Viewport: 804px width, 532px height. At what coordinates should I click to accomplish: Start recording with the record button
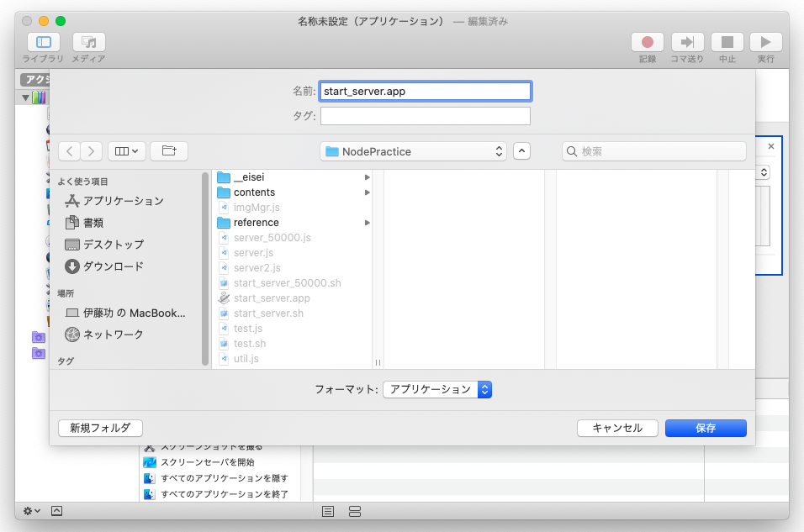coord(648,42)
